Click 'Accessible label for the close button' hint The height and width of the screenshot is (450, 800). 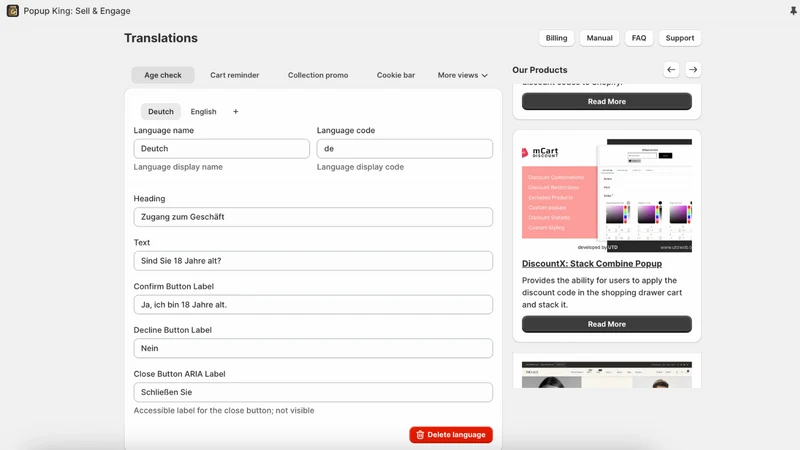pyautogui.click(x=224, y=410)
